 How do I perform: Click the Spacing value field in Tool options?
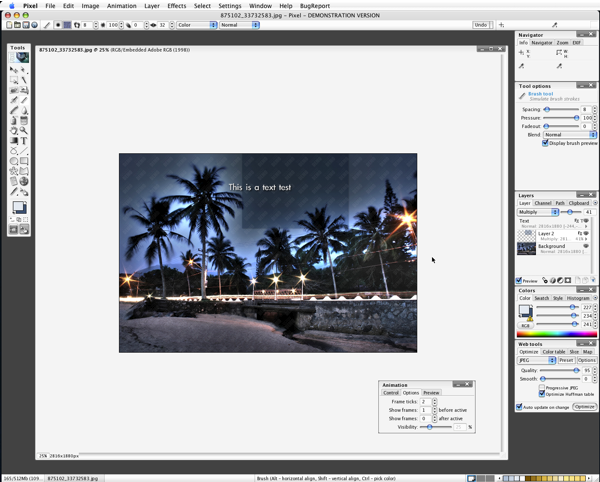[x=586, y=109]
